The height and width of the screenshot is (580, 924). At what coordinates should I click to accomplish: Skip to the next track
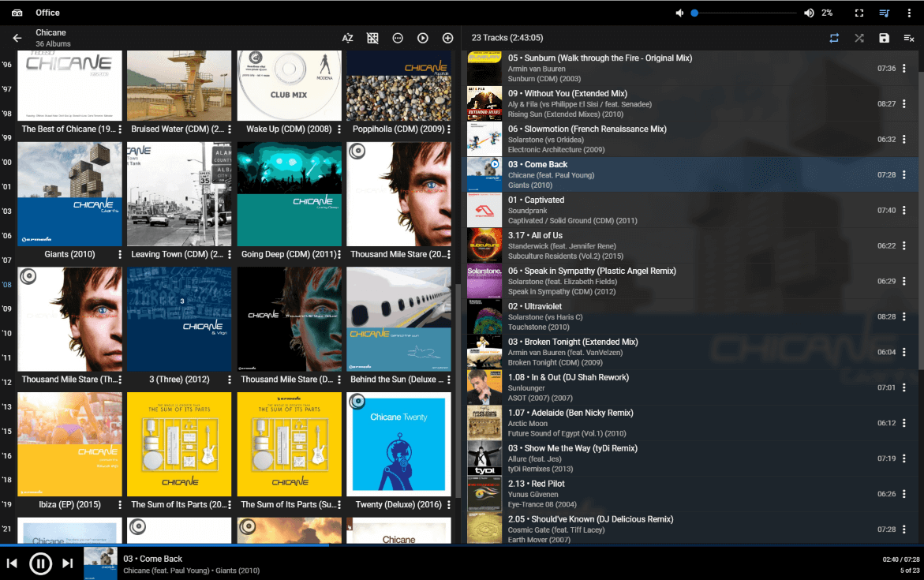[68, 563]
